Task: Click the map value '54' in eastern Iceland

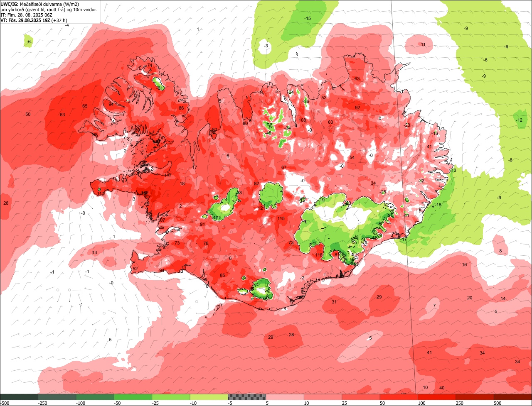Action: point(352,157)
